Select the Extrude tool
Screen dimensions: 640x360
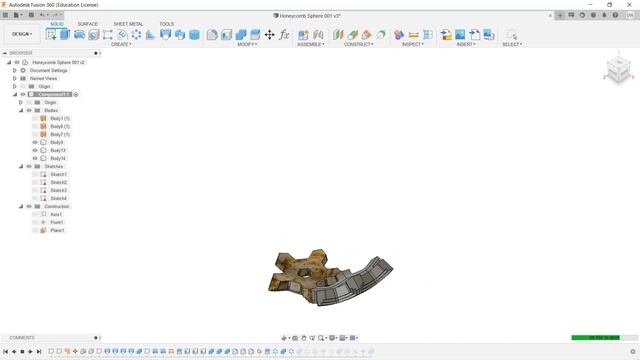point(65,34)
